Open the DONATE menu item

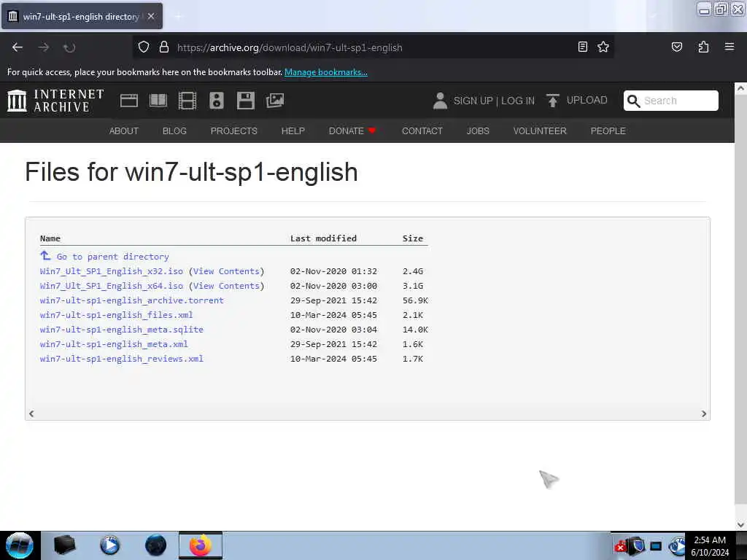tap(352, 131)
